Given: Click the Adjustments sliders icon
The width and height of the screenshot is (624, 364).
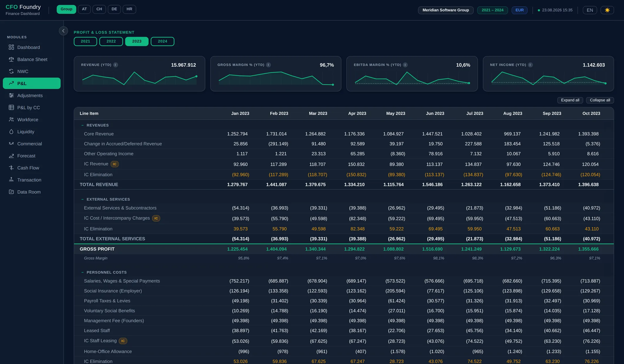Looking at the screenshot, I should [x=11, y=95].
